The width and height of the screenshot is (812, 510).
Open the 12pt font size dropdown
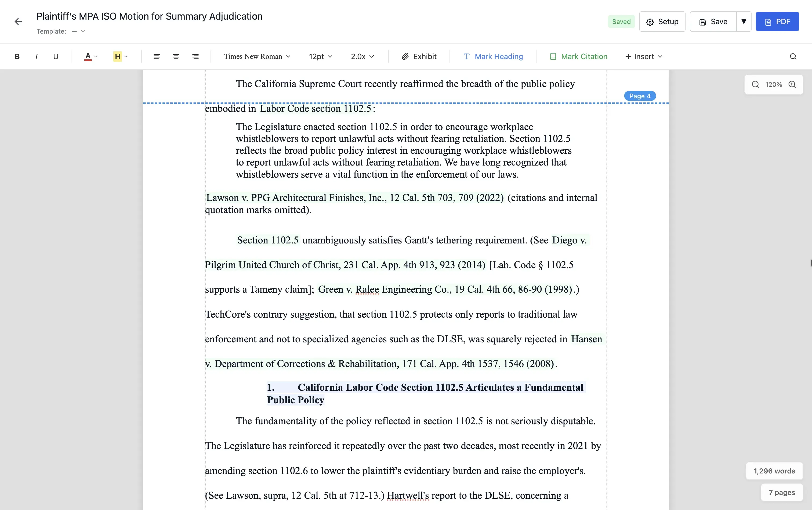[321, 56]
